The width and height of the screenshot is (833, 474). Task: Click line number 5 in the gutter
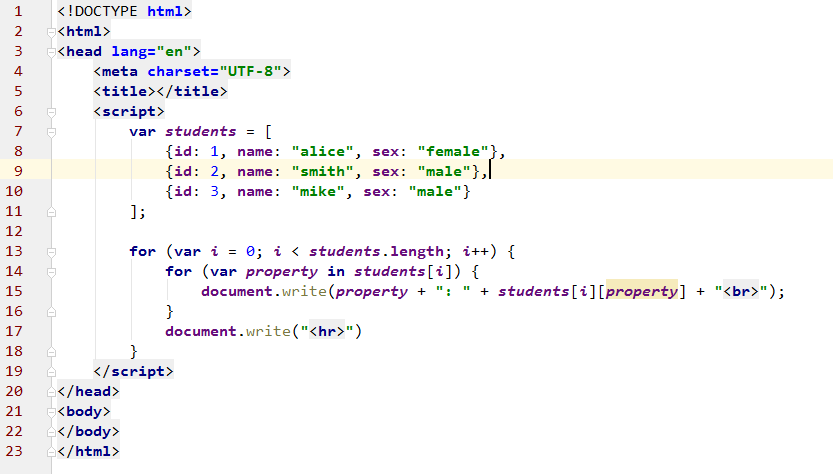coord(19,91)
